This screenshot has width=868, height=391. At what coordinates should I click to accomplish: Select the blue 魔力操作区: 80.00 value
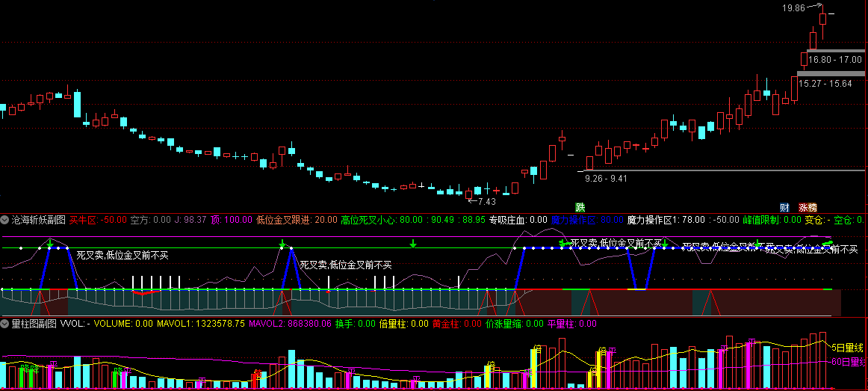tap(587, 220)
